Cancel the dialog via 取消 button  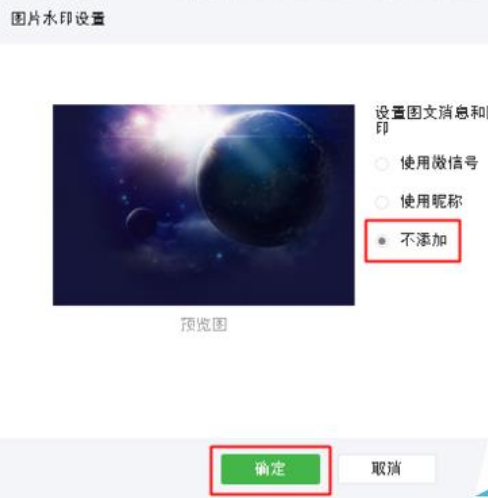pos(387,469)
